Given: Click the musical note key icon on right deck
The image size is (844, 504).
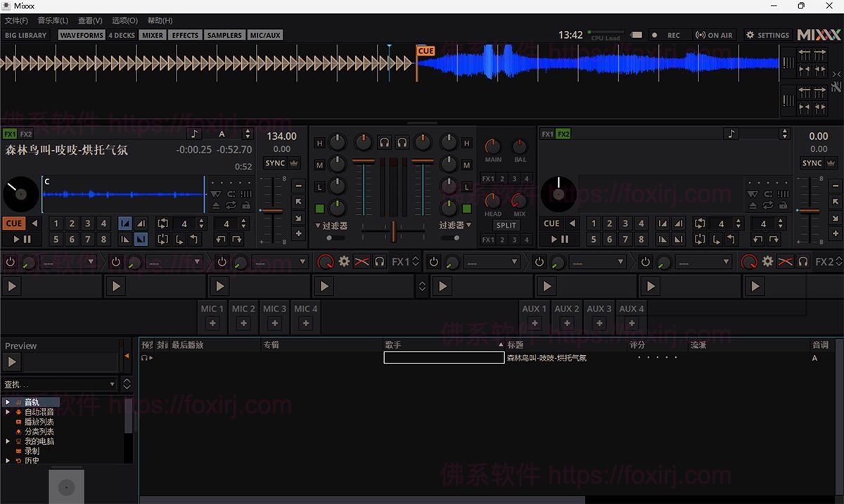Looking at the screenshot, I should [x=731, y=134].
